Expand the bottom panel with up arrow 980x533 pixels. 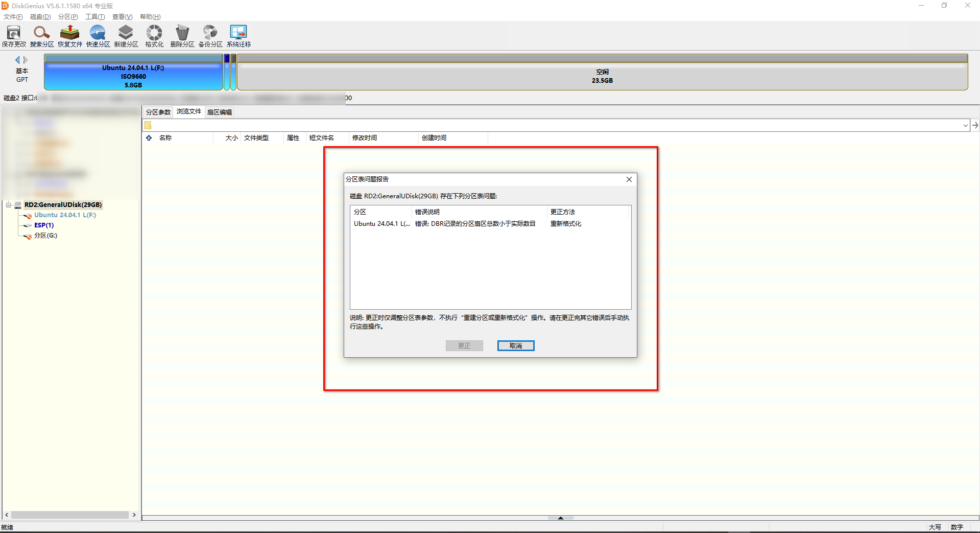[561, 518]
